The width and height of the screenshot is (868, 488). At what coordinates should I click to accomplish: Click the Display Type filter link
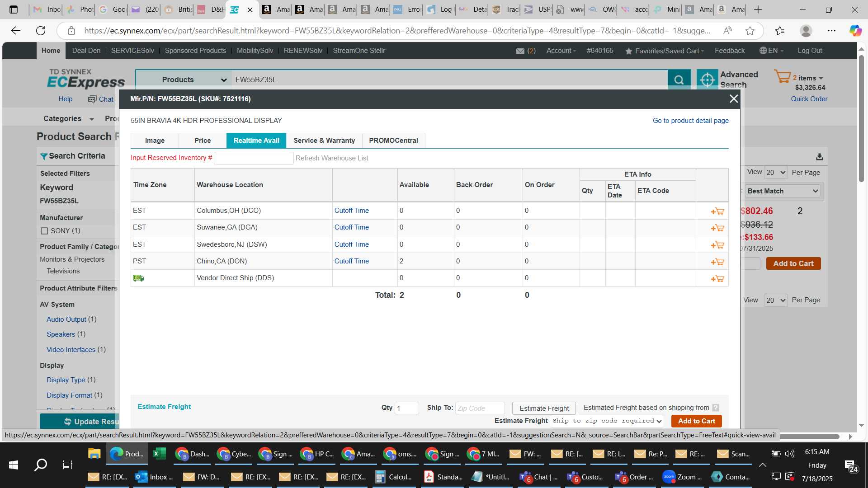point(66,380)
